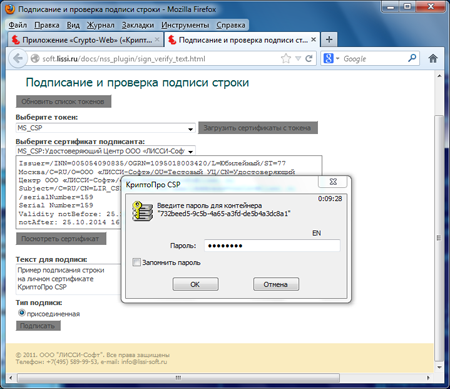Close the 'Подписание и проверка подписи' tab

point(313,40)
